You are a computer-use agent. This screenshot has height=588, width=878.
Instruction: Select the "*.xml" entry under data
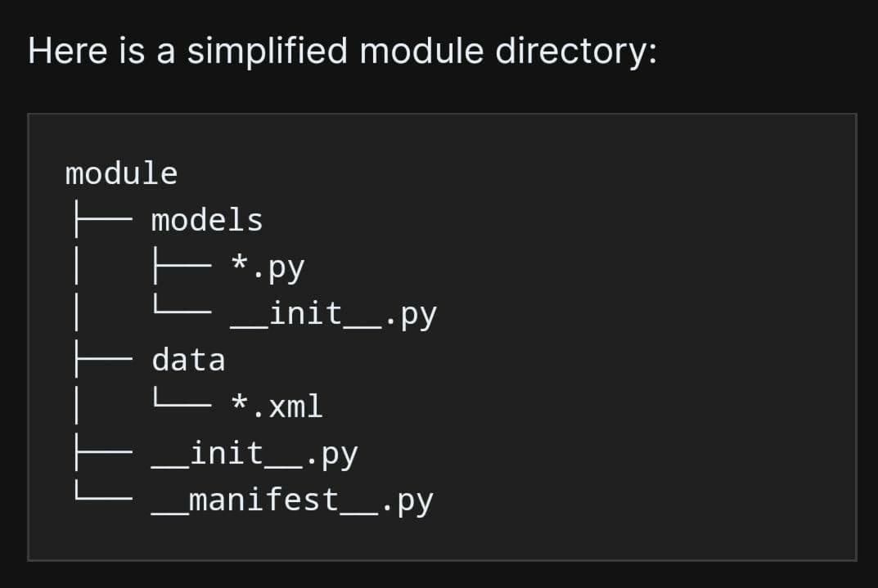[x=277, y=406]
